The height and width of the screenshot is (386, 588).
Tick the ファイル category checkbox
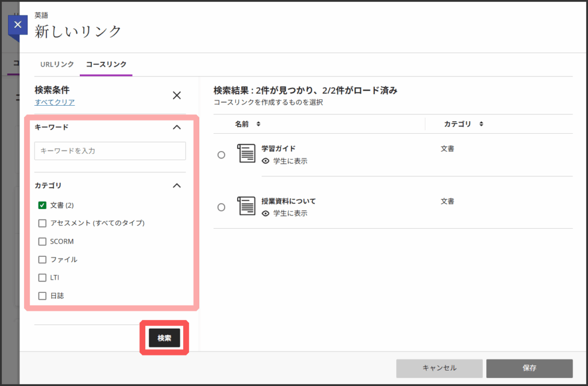(42, 260)
